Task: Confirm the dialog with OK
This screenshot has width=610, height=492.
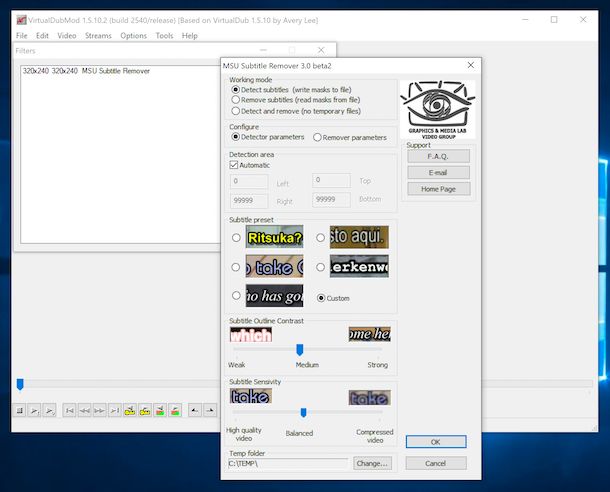Action: (x=436, y=442)
